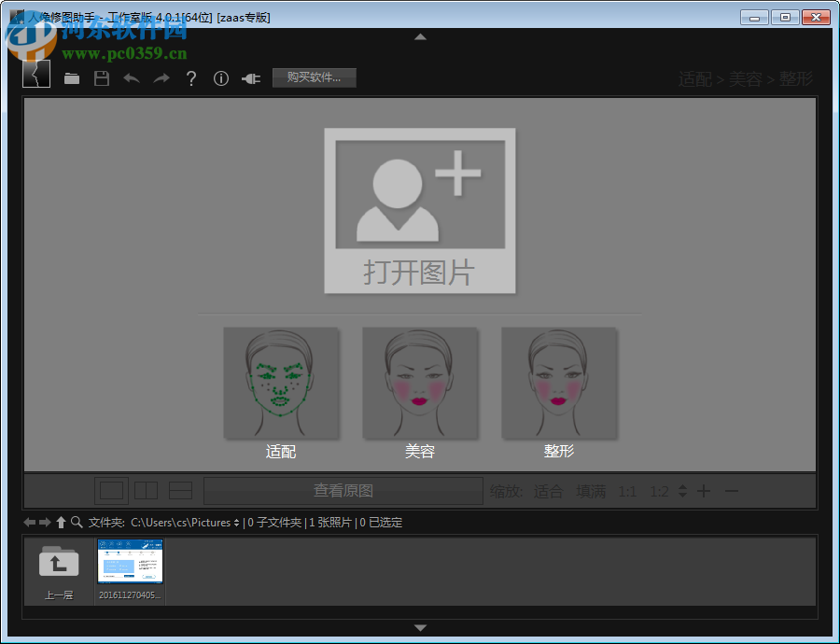Open help via the question mark icon
The width and height of the screenshot is (840, 644).
point(190,78)
